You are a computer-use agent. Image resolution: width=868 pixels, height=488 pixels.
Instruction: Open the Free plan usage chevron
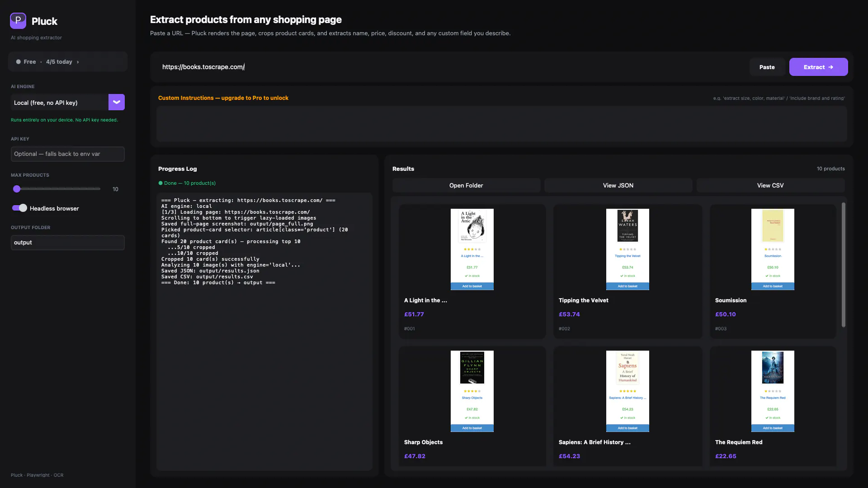(78, 62)
